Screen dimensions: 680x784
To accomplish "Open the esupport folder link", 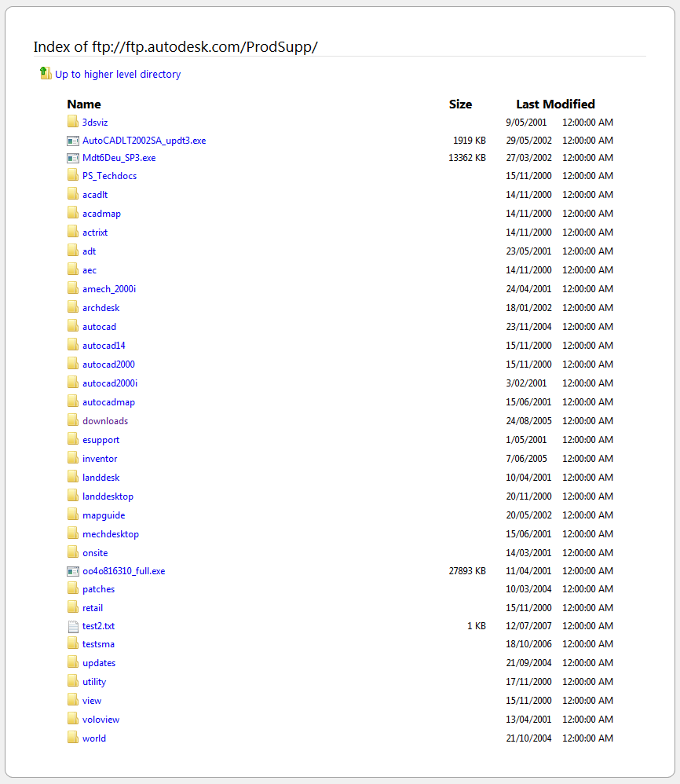I will 101,440.
